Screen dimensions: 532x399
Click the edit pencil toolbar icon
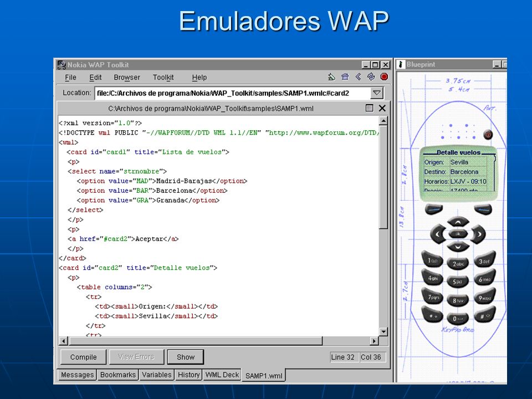331,77
